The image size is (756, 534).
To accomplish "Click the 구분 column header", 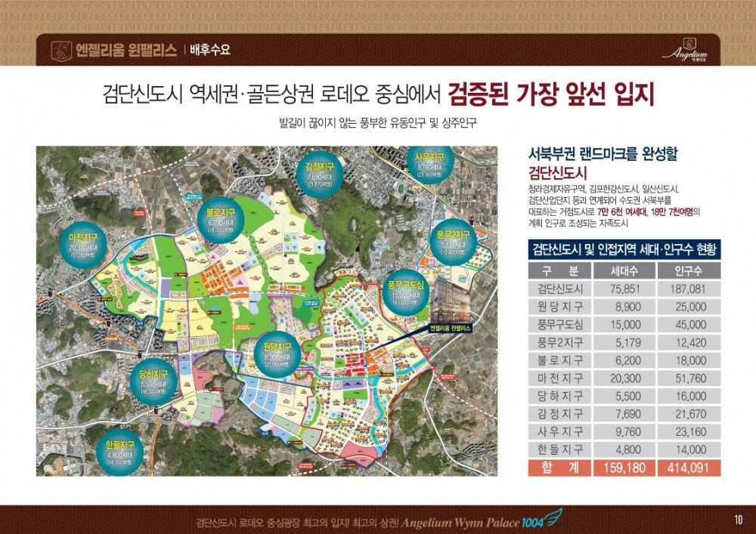I will pos(559,271).
